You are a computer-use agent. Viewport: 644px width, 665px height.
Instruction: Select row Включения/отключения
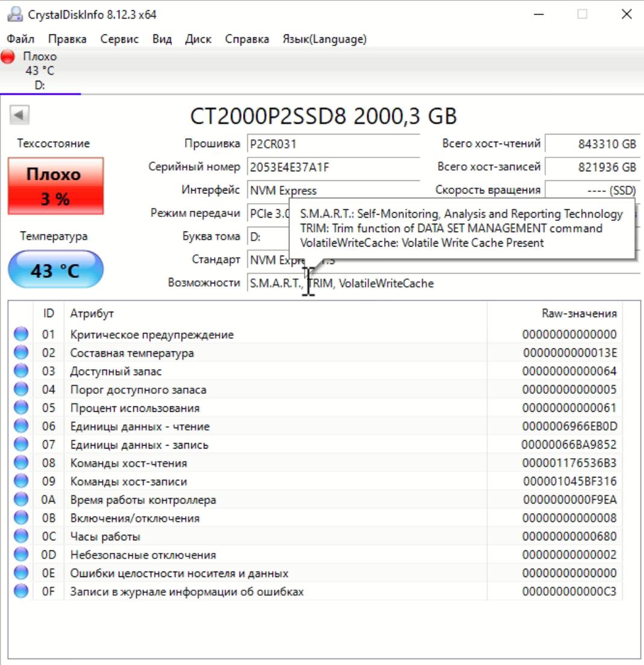click(315, 518)
